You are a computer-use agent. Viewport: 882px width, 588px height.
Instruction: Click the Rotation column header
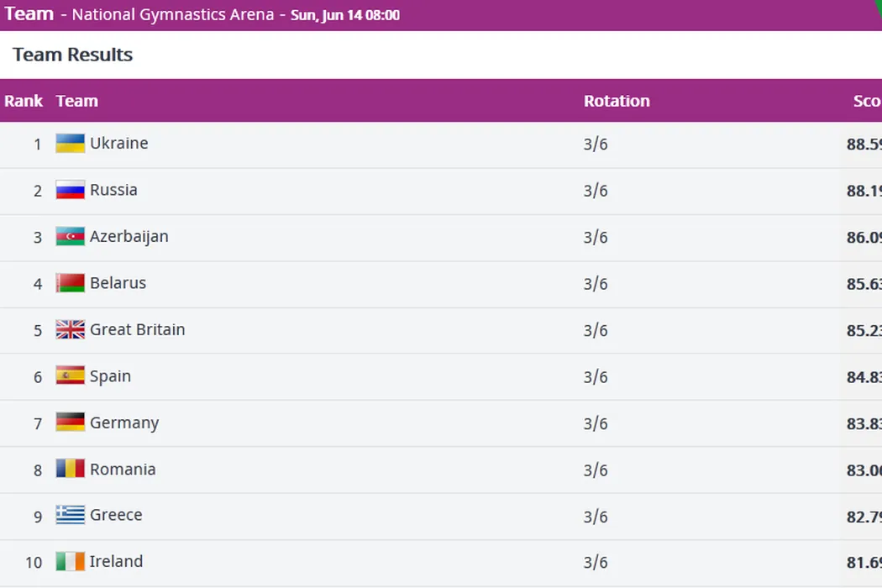pos(617,101)
